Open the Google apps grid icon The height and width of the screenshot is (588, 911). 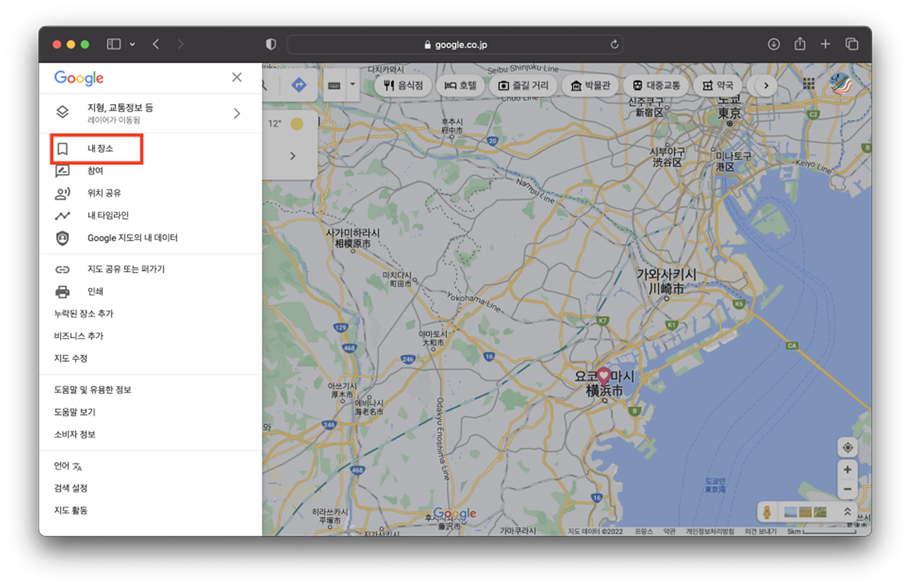[x=809, y=84]
